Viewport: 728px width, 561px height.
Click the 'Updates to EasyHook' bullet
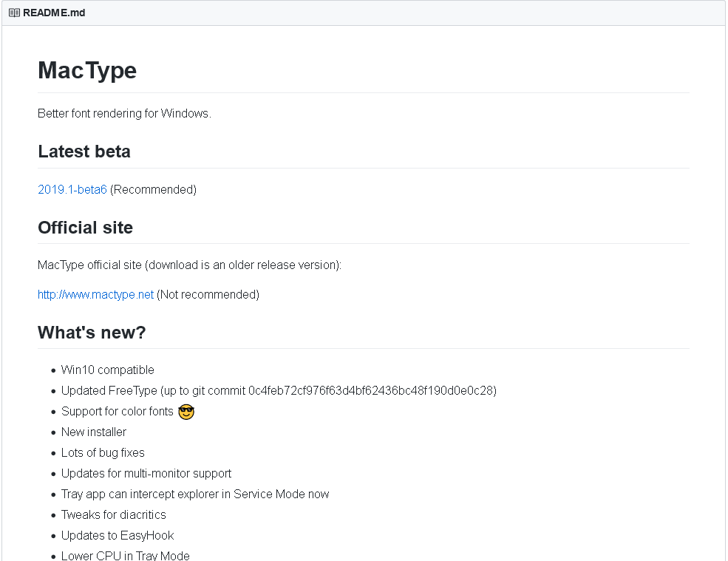pyautogui.click(x=118, y=535)
